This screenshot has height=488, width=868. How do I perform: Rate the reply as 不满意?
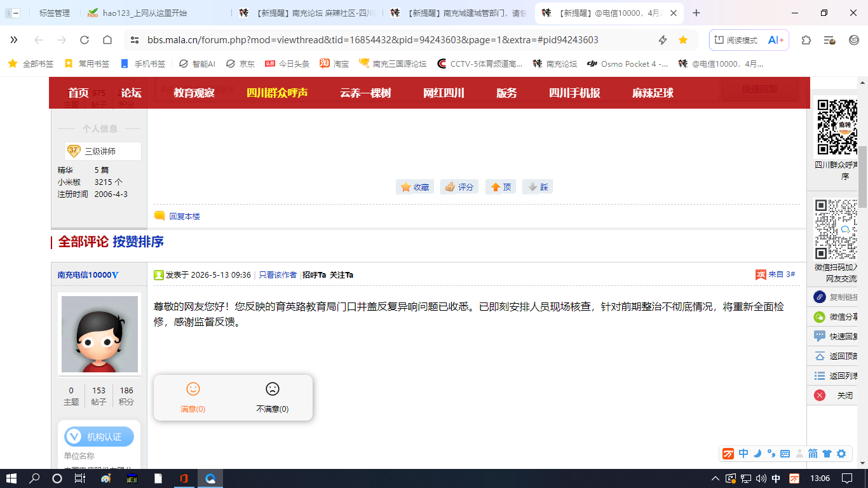(273, 398)
